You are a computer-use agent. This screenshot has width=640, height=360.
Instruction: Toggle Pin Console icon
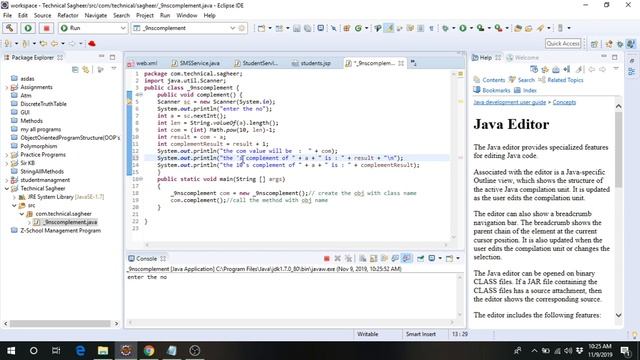click(x=420, y=258)
